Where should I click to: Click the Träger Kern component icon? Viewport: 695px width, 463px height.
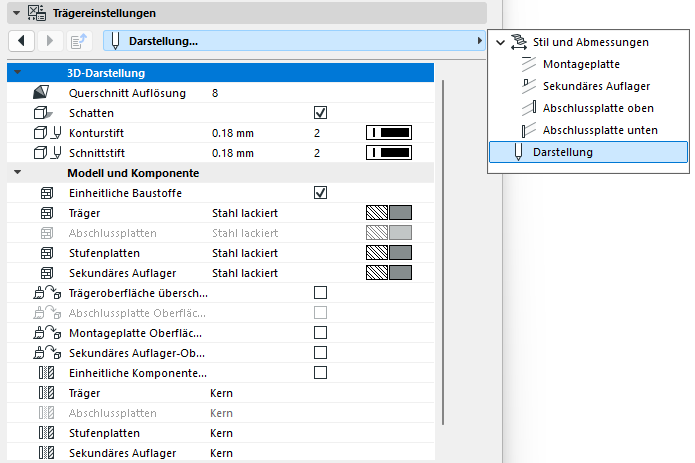click(47, 393)
